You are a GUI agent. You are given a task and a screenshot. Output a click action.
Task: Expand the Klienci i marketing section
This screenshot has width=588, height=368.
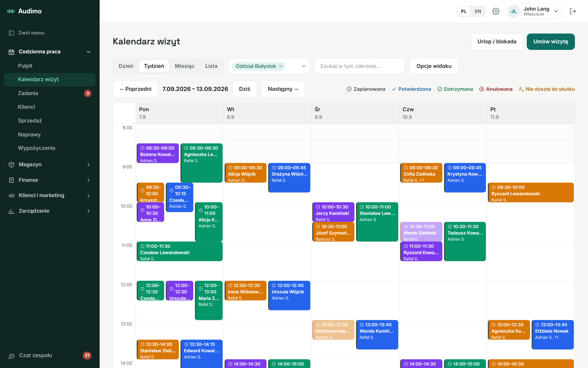(88, 195)
